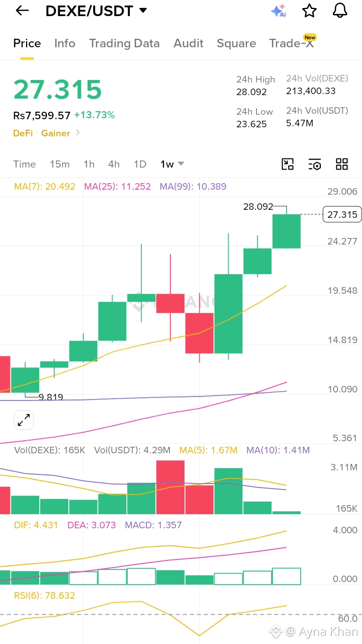Select the 4h chart interval
Viewport: 362px width, 644px height.
point(114,164)
